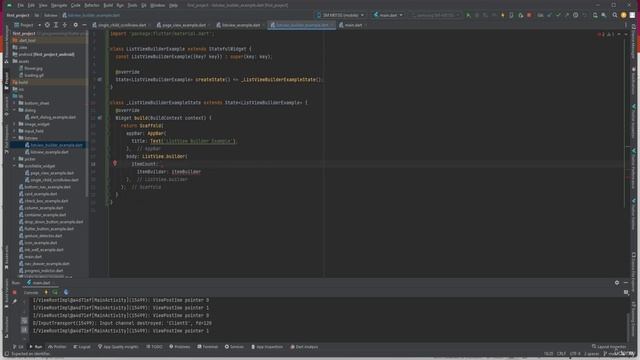The image size is (640, 360).
Task: Click the red lightbulb quick-fix icon
Action: 115,163
